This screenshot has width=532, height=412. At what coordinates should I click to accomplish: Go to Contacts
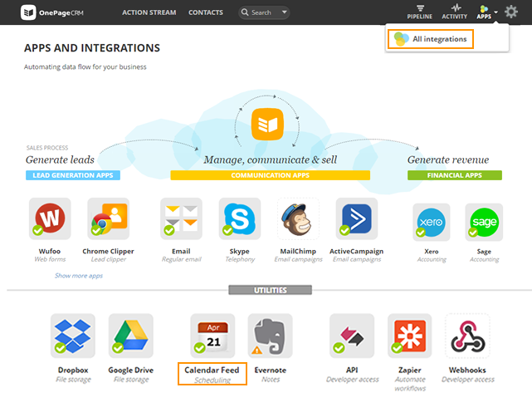click(x=206, y=12)
